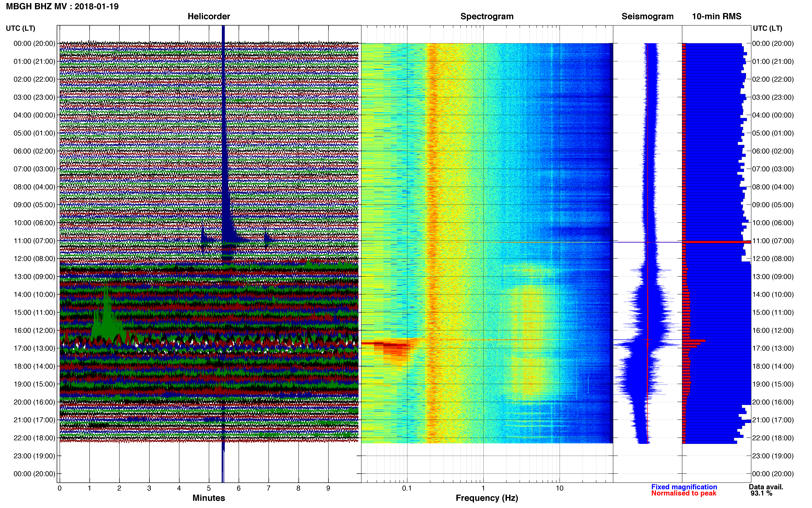812x508 pixels.
Task: Click the left '14:00 (10:00)' time label
Action: click(34, 295)
